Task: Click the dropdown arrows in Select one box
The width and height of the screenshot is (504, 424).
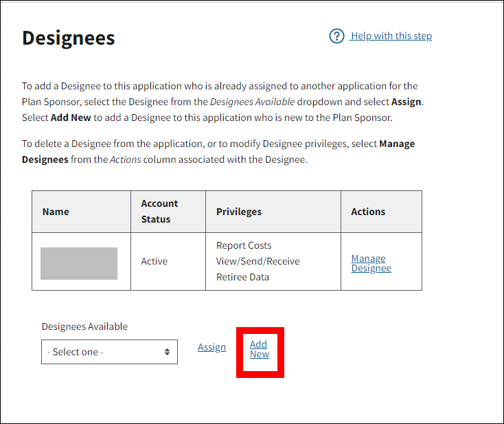Action: pos(167,352)
